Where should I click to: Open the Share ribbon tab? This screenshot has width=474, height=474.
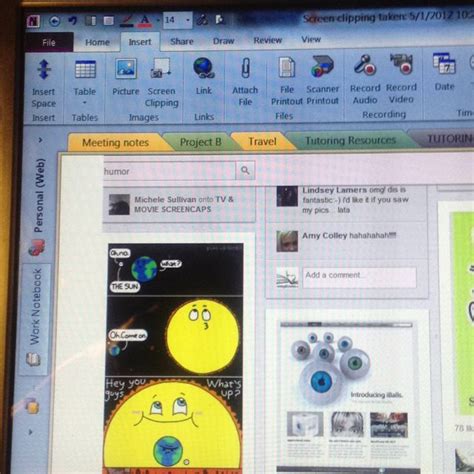(182, 41)
